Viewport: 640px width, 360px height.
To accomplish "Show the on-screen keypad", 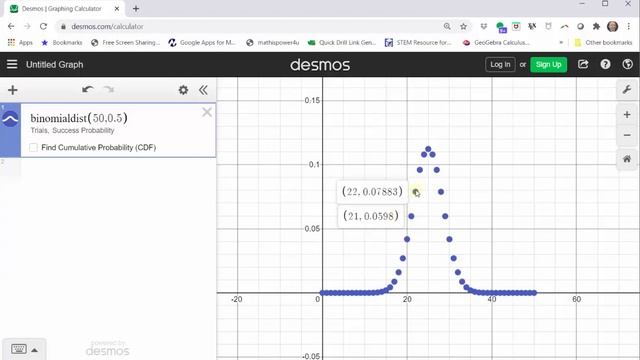I will point(19,349).
